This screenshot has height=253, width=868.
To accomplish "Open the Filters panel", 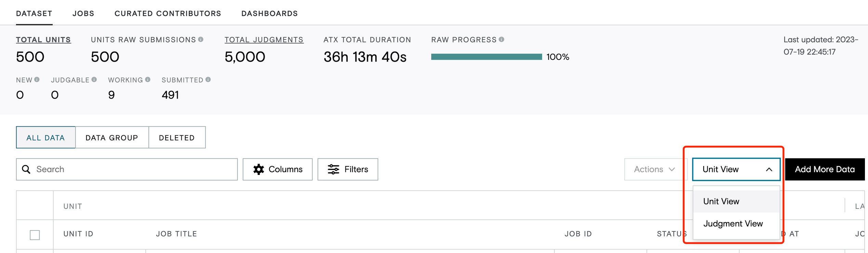I will point(347,169).
